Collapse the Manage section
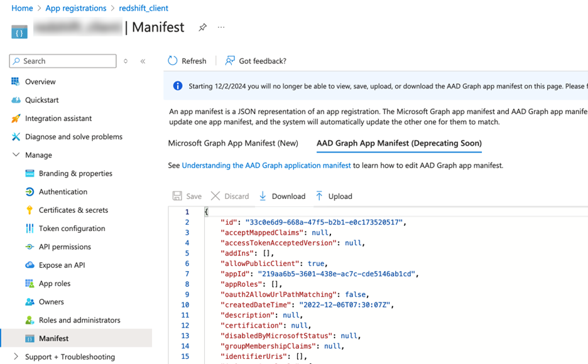This screenshot has height=364, width=588. click(x=16, y=155)
